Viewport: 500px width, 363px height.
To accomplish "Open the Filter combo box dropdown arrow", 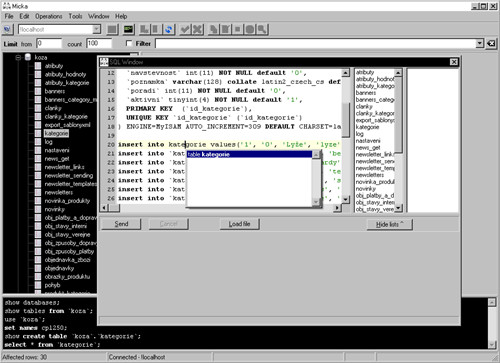I will pos(479,43).
